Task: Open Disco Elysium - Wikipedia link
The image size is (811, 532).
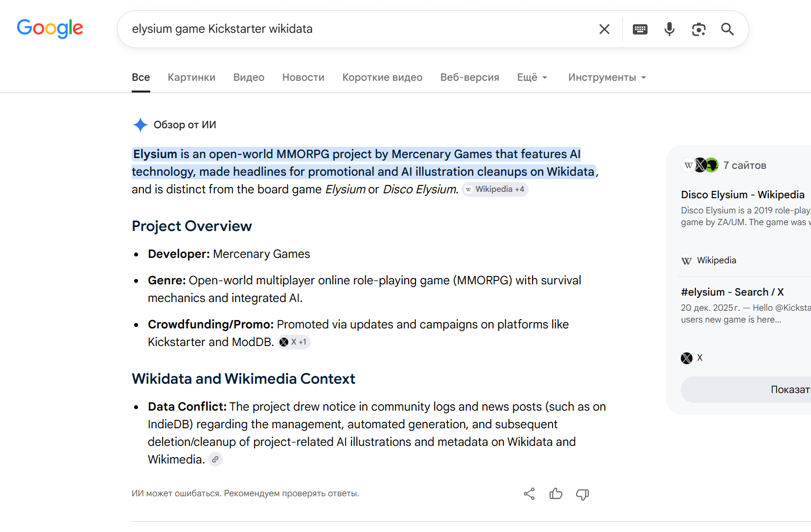Action: point(742,195)
